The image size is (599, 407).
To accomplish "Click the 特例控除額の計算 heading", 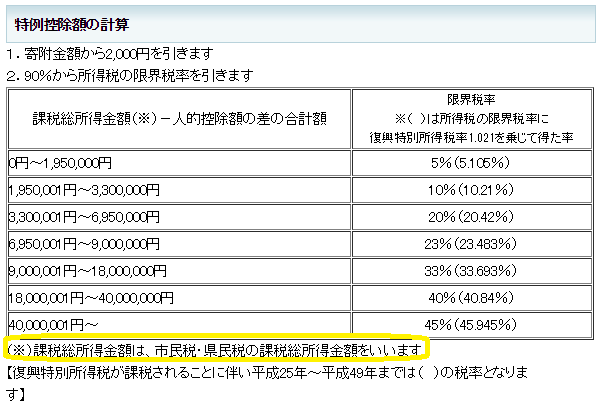I will point(72,25).
